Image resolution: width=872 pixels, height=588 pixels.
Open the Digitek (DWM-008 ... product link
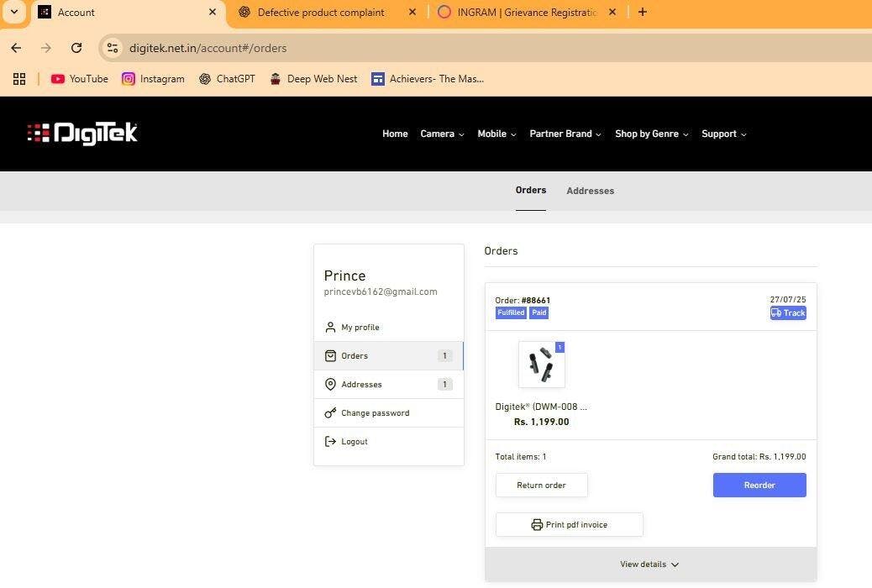[540, 407]
